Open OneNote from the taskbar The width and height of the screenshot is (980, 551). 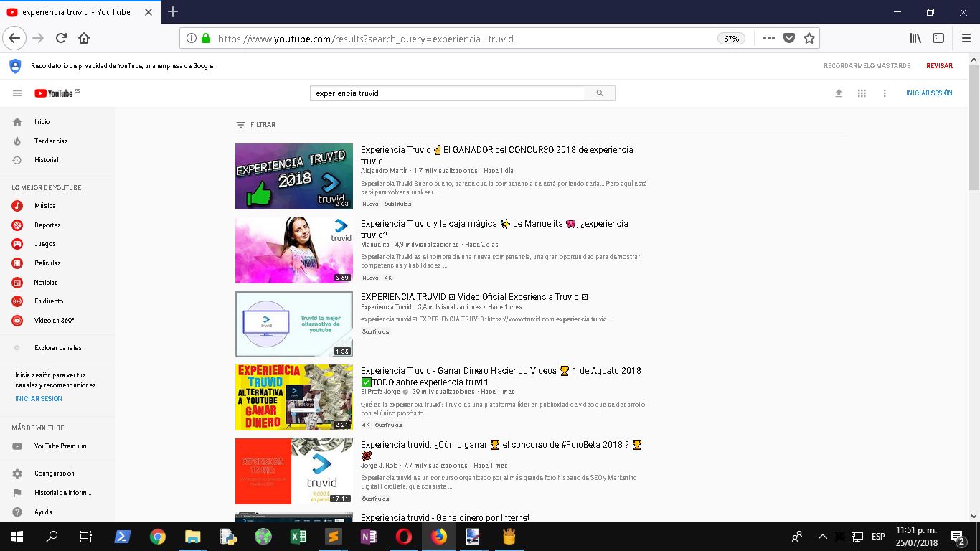click(x=368, y=536)
